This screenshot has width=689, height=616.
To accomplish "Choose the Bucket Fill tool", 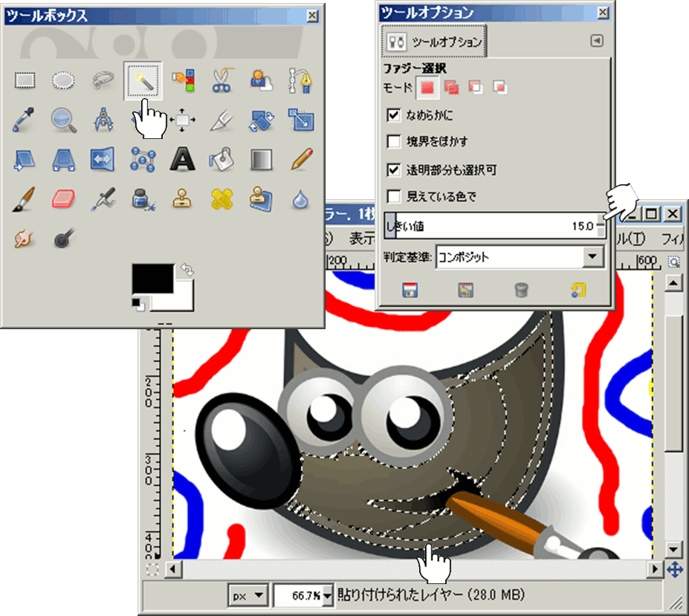I will [x=221, y=158].
